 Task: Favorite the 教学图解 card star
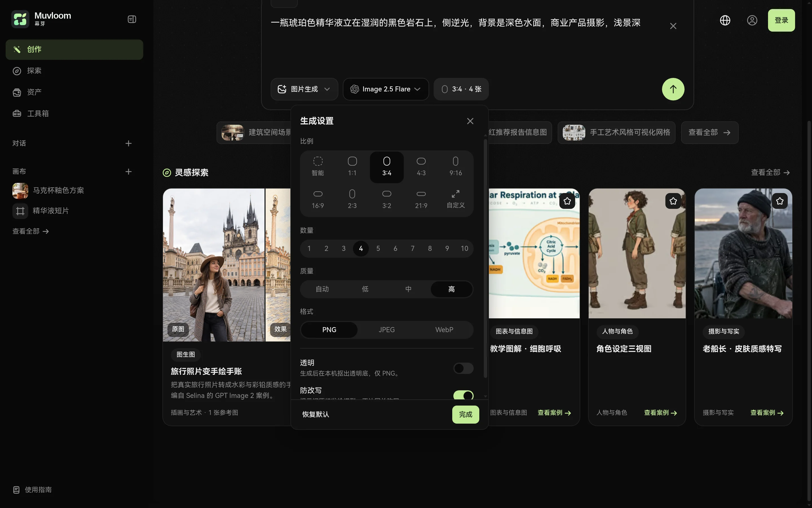[567, 201]
